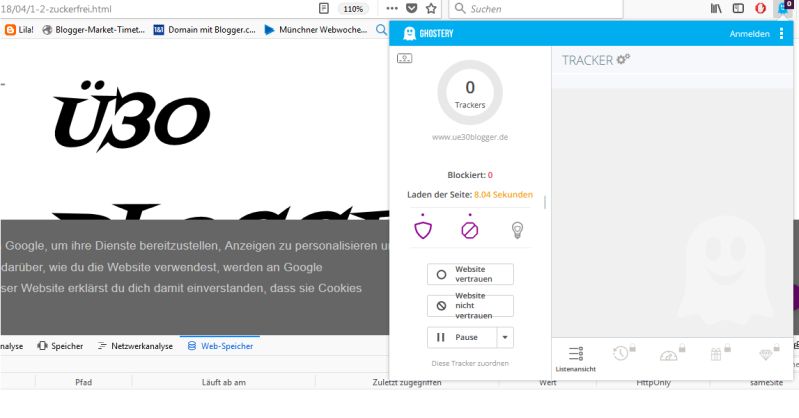The height and width of the screenshot is (418, 799).
Task: Click the 0 Trackers donut counter
Action: pos(470,93)
